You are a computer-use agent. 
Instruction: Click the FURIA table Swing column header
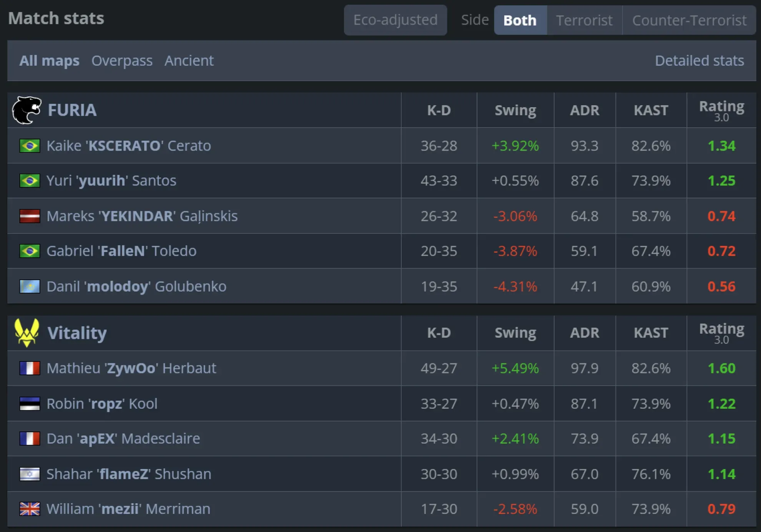(x=515, y=110)
